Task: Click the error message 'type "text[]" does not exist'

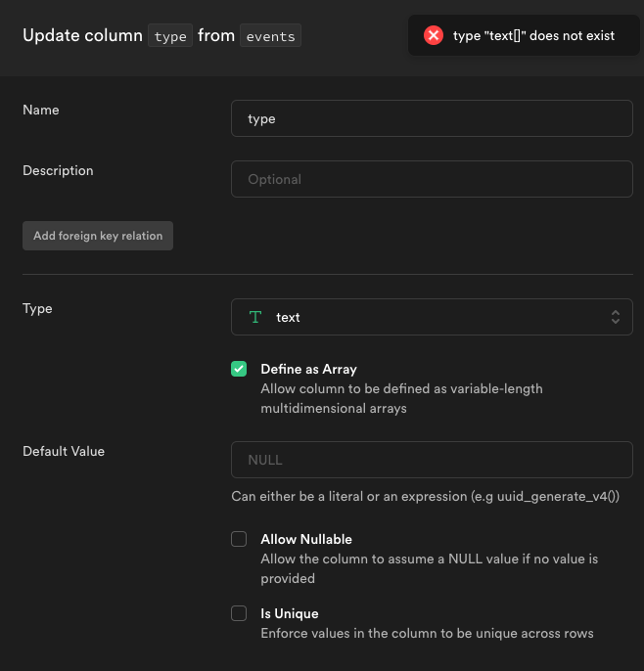Action: (533, 36)
